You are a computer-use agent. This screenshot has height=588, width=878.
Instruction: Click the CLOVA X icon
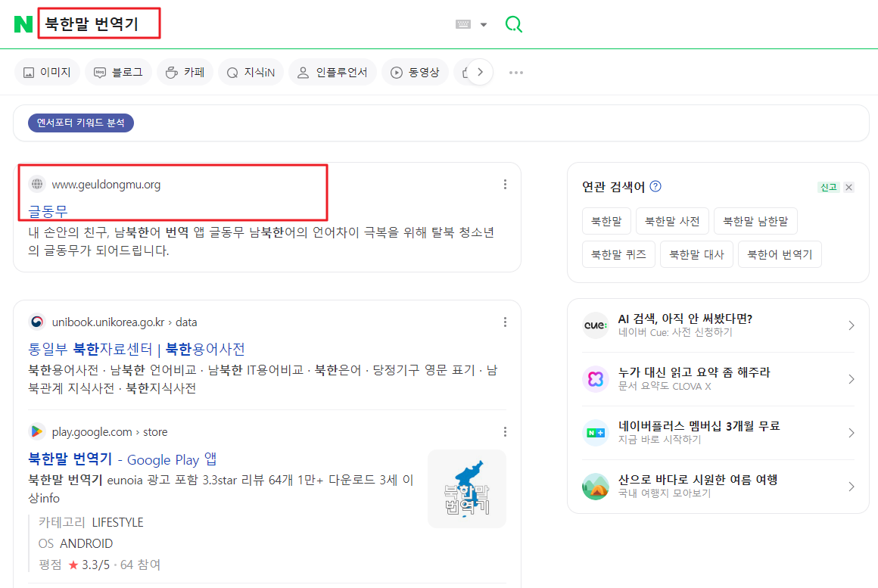click(595, 379)
